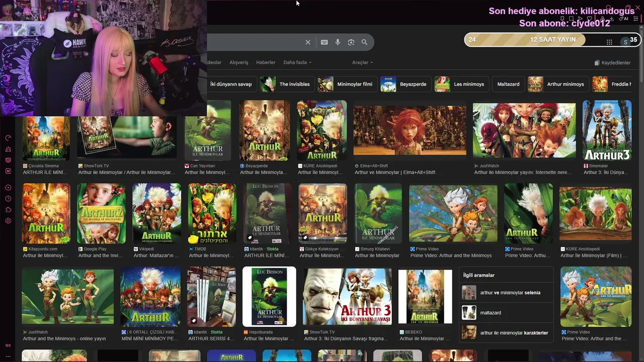Open the Hebrew-titled TMDB poster image
The image size is (644, 362).
(x=212, y=214)
